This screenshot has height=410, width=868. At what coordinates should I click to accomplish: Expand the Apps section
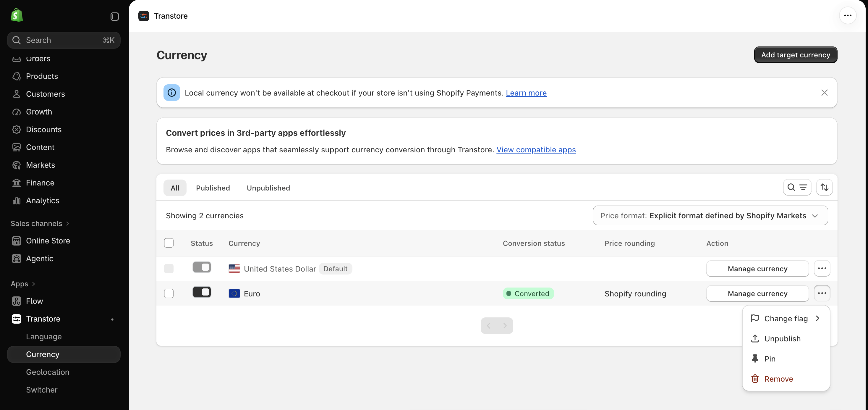click(x=23, y=284)
